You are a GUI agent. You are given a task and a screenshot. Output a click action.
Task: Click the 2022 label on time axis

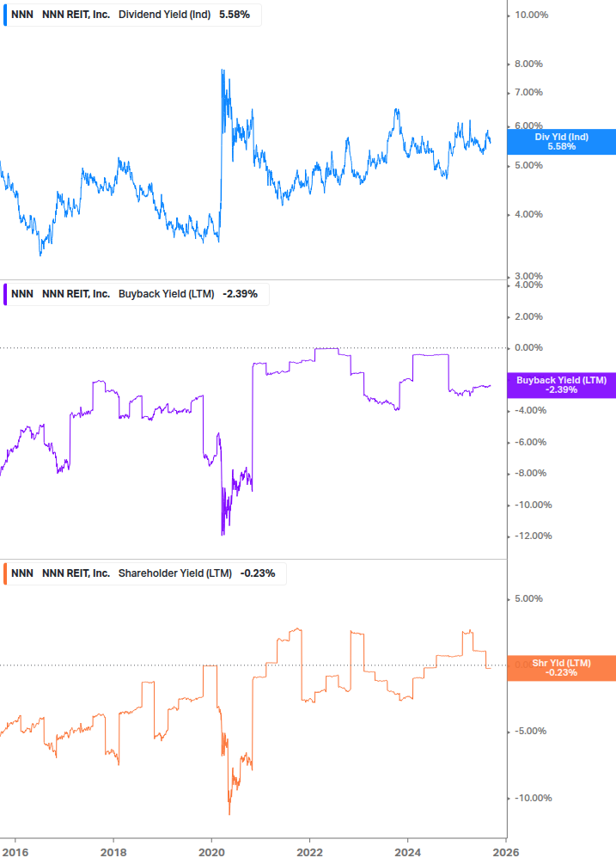tap(309, 853)
